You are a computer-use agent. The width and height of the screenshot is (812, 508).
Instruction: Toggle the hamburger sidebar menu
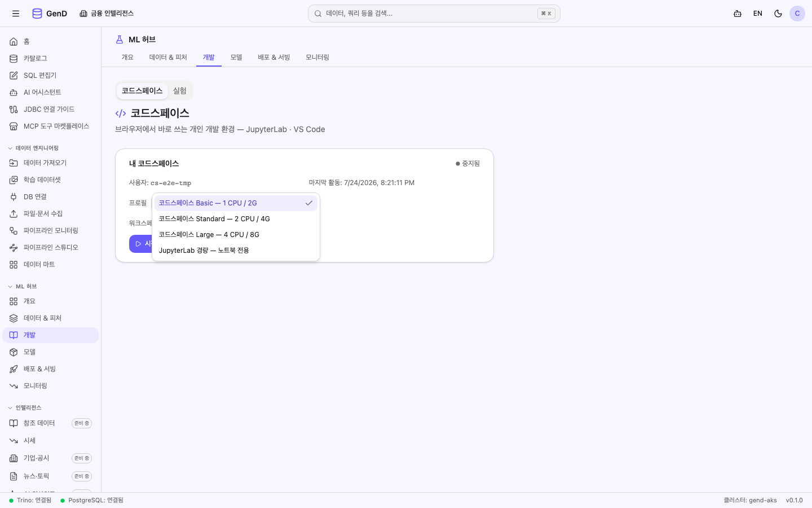tap(16, 14)
